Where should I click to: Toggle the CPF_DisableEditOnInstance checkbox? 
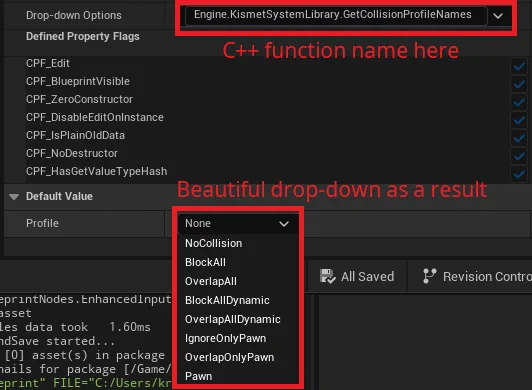pyautogui.click(x=519, y=120)
